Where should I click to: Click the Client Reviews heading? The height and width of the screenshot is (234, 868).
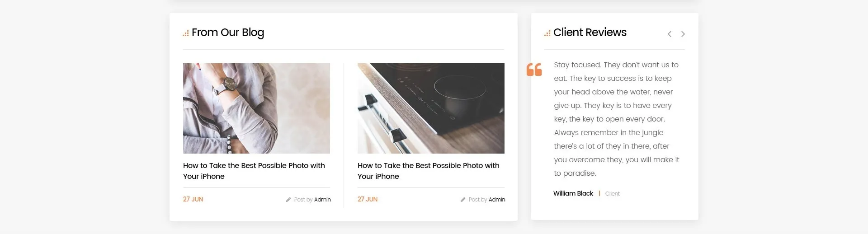click(x=590, y=33)
